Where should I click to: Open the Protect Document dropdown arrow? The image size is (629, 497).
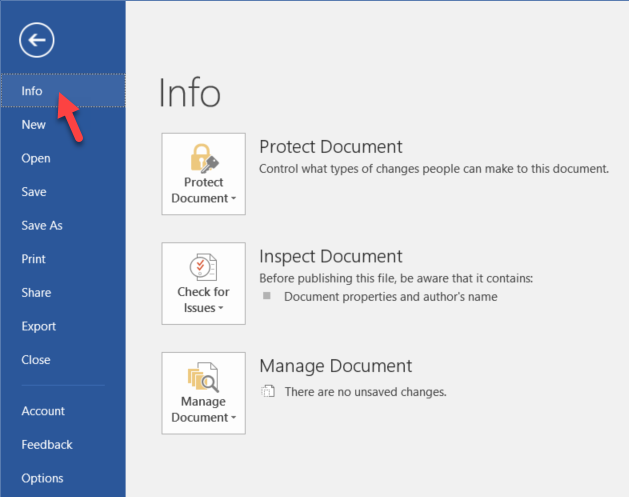pos(233,199)
